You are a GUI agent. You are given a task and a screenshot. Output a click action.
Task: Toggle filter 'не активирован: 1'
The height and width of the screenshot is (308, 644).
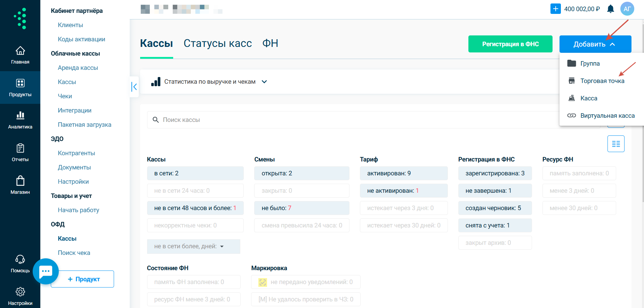(x=403, y=191)
